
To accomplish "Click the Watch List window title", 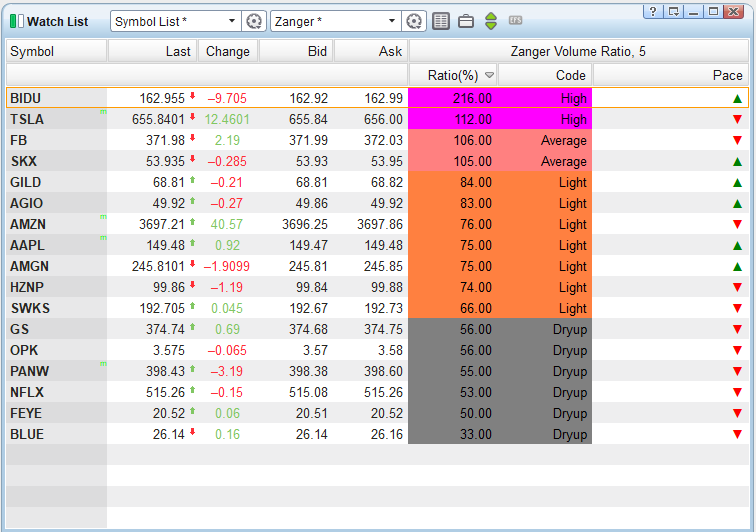I will 57,22.
